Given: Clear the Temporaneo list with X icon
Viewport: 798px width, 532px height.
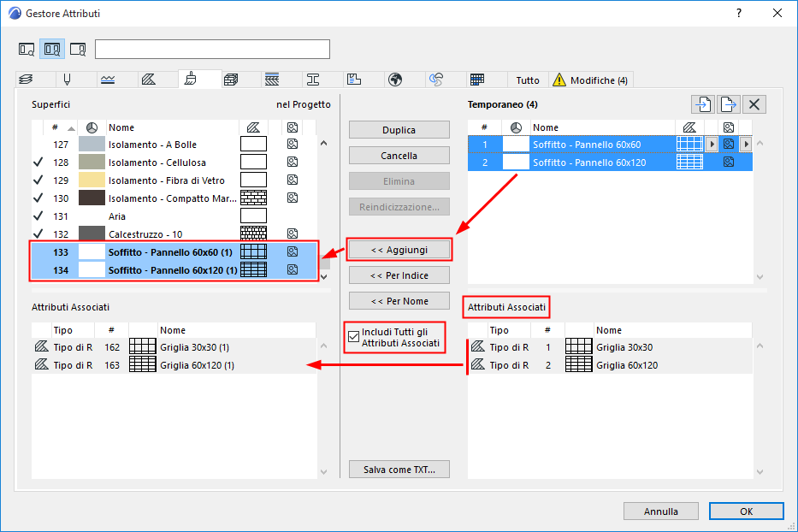Looking at the screenshot, I should pos(754,104).
